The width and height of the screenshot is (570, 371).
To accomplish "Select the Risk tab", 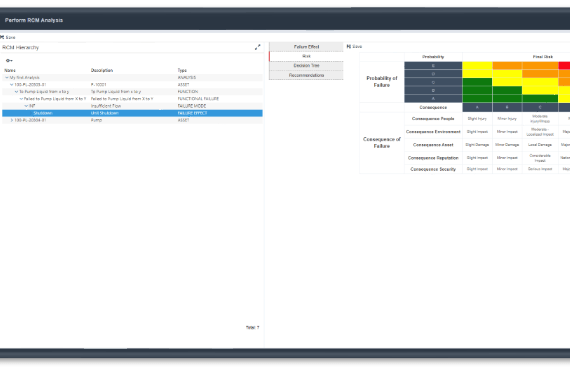I will point(306,56).
